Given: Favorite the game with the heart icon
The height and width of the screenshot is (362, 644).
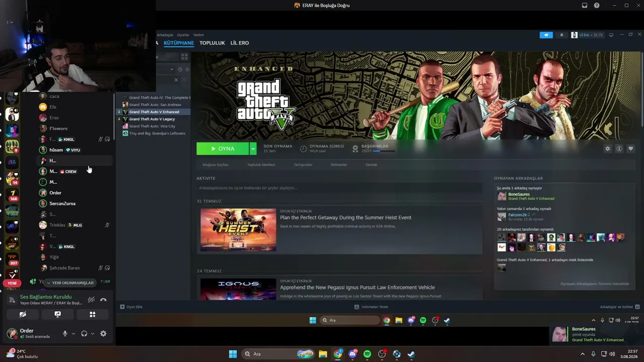Looking at the screenshot, I should (x=630, y=149).
